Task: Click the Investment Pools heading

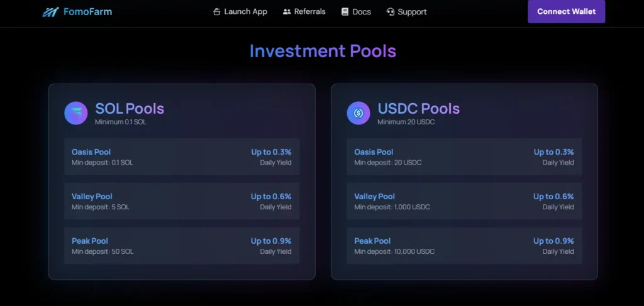Action: (323, 52)
